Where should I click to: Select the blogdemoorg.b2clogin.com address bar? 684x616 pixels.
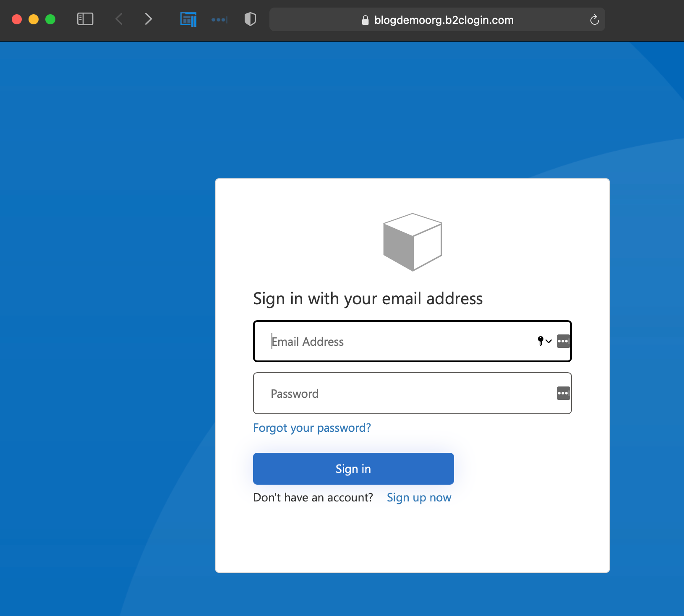[437, 19]
